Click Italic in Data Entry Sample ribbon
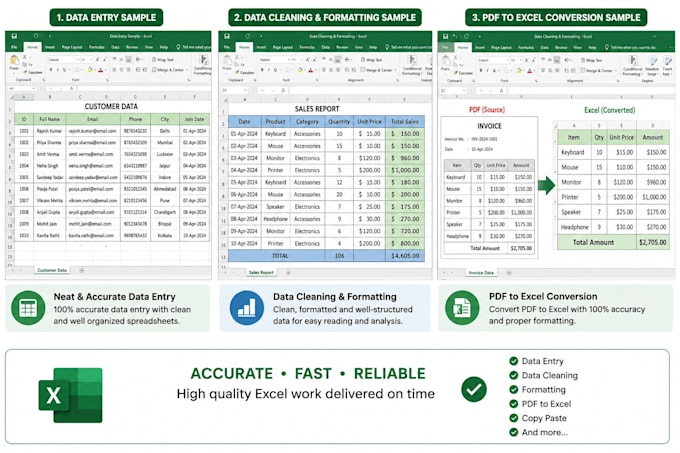 pos(58,70)
